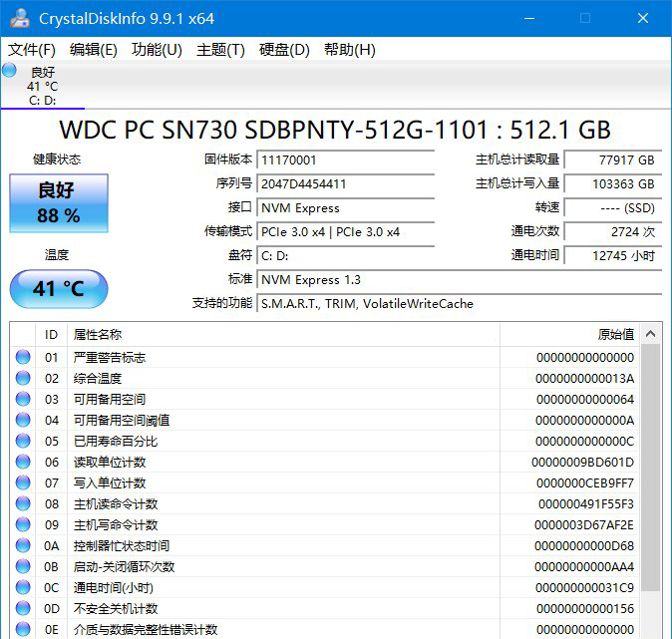
Task: Select the 良好 41 °C C: D: disk tab
Action: (43, 86)
